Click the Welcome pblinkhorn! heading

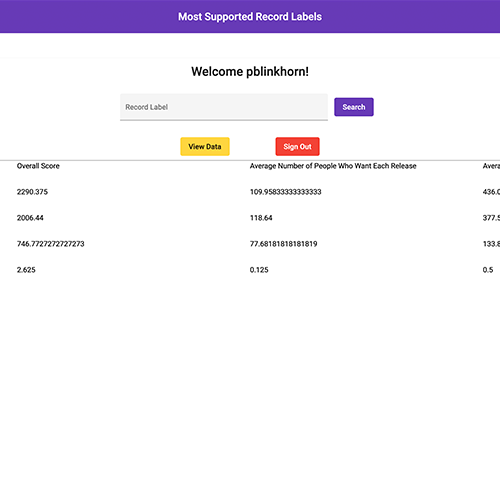250,72
